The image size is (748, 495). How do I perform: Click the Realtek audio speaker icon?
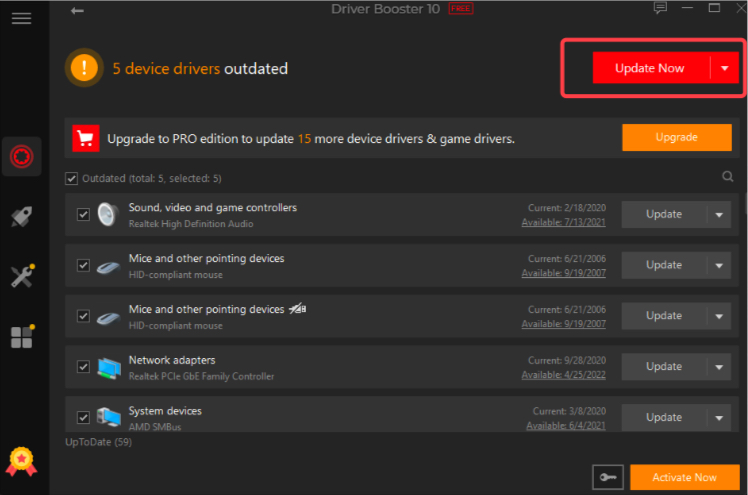[x=108, y=214]
